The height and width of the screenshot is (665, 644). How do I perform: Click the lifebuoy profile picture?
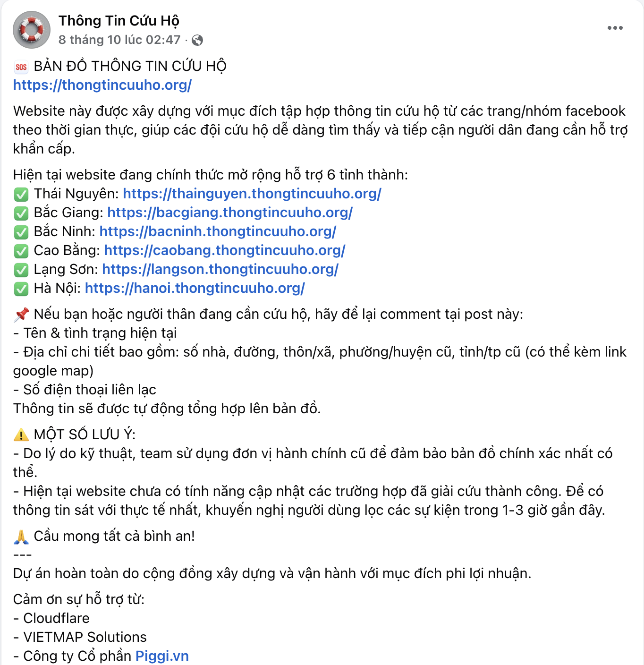point(32,30)
